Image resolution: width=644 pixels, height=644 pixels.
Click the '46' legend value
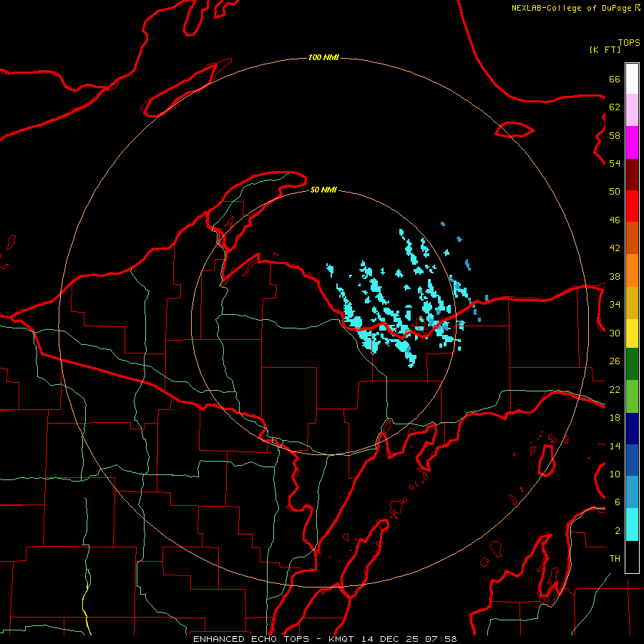[x=615, y=220]
